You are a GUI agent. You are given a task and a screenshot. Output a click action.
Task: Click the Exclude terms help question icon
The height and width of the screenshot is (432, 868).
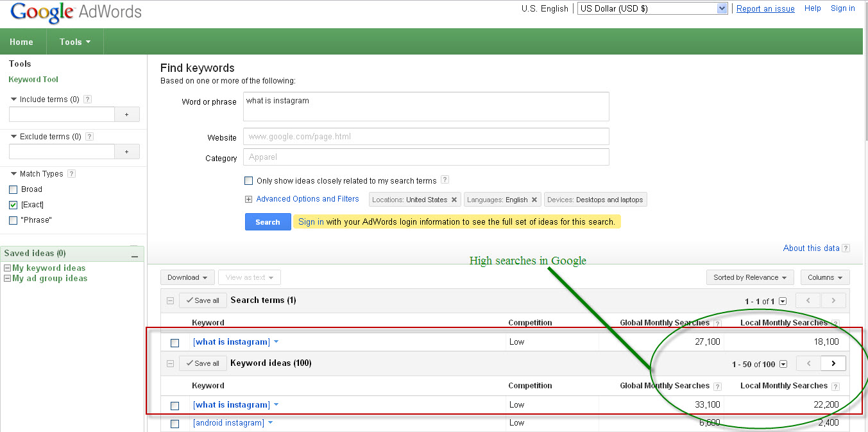click(90, 137)
